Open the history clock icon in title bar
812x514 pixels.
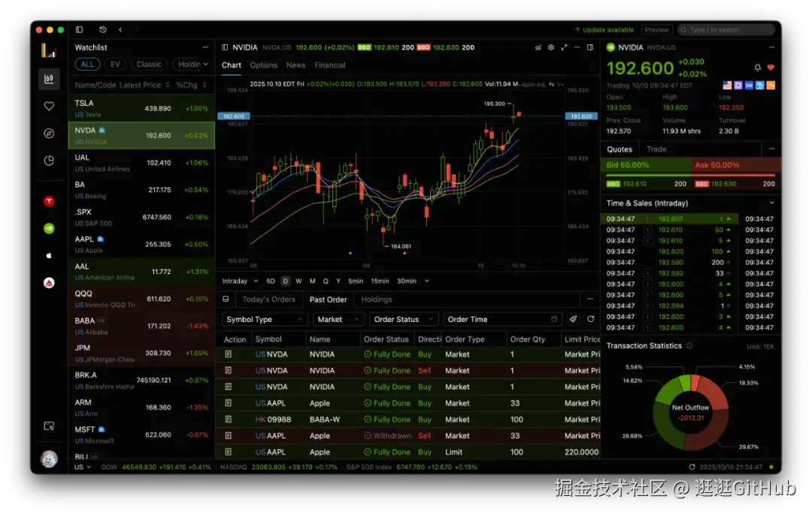pos(102,29)
